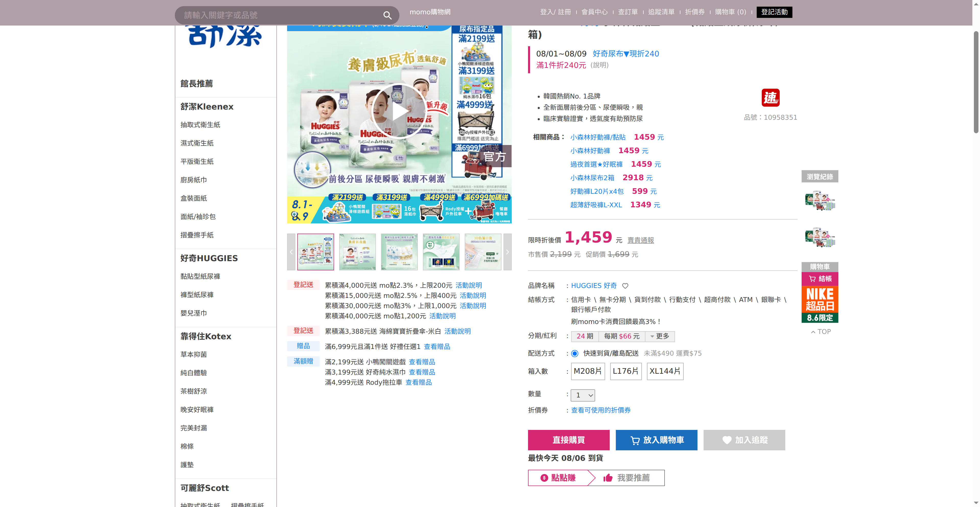The image size is (980, 507).
Task: Open 追蹤清單 in top menu
Action: (661, 12)
